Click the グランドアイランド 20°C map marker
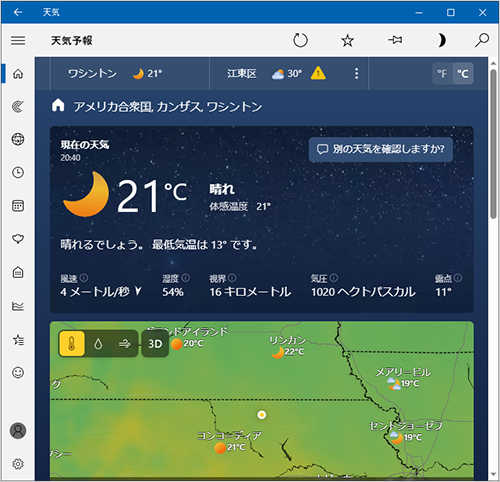The image size is (500, 482). coord(187,337)
